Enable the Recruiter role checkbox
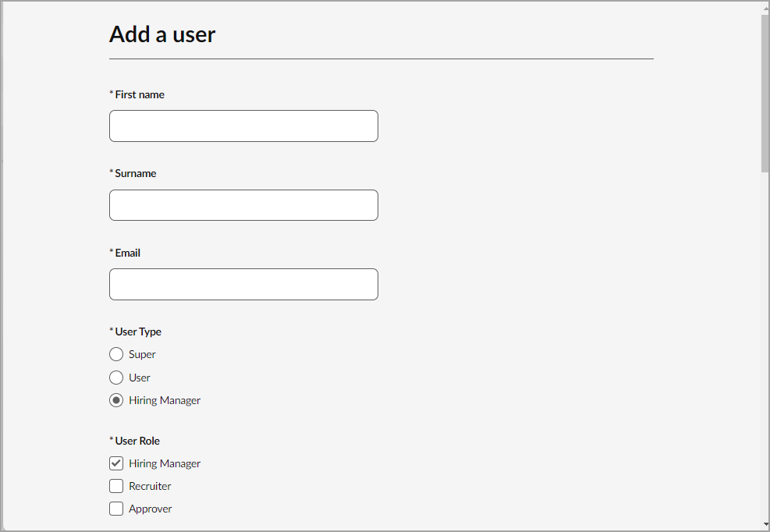The height and width of the screenshot is (532, 770). (116, 486)
